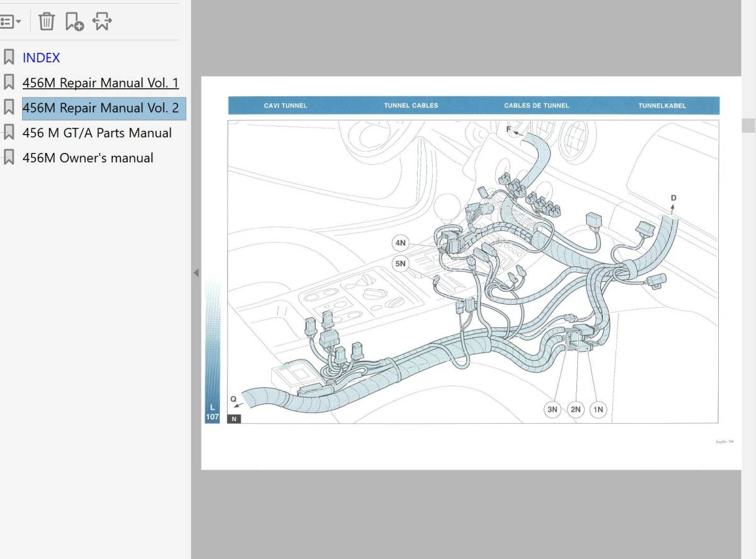The width and height of the screenshot is (756, 559).
Task: Open 456M Owner's manual bookmark
Action: 88,158
